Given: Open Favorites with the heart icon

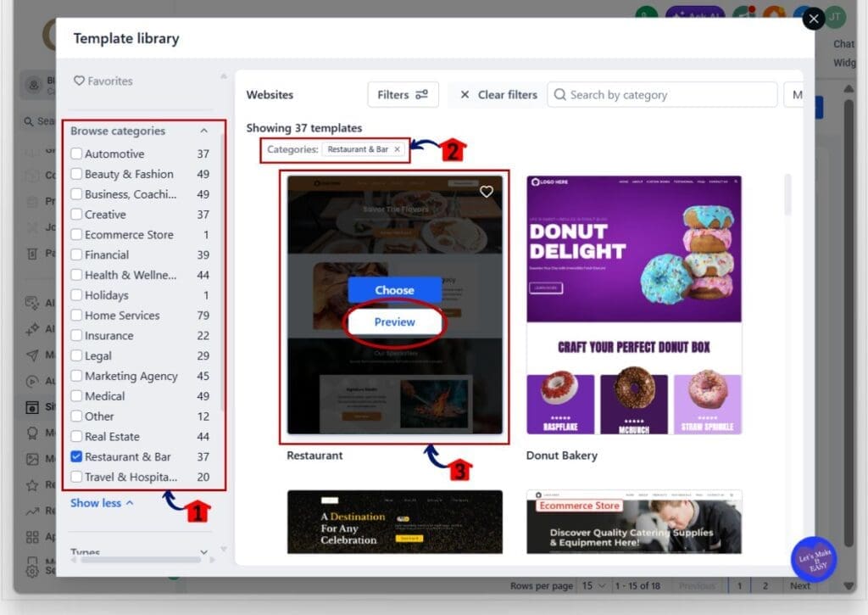Looking at the screenshot, I should (79, 81).
